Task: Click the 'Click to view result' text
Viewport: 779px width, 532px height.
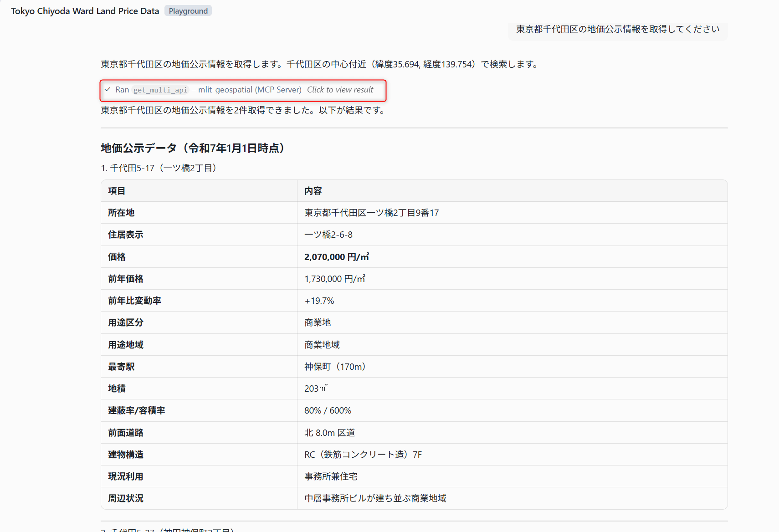Action: (340, 90)
